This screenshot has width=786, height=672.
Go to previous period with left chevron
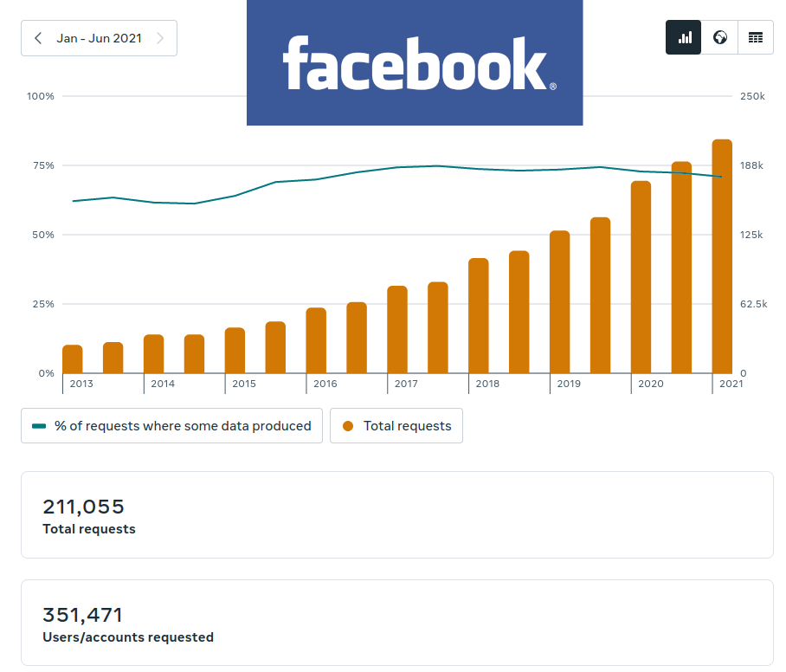38,38
